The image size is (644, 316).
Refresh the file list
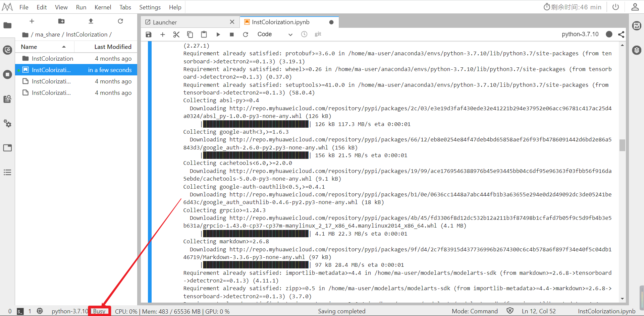pyautogui.click(x=120, y=21)
